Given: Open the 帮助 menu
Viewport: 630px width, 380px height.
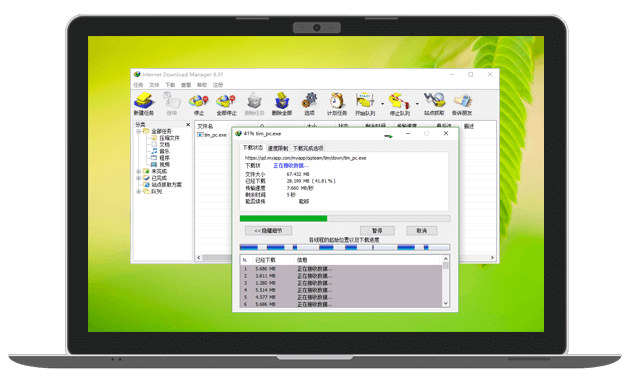Looking at the screenshot, I should click(202, 85).
